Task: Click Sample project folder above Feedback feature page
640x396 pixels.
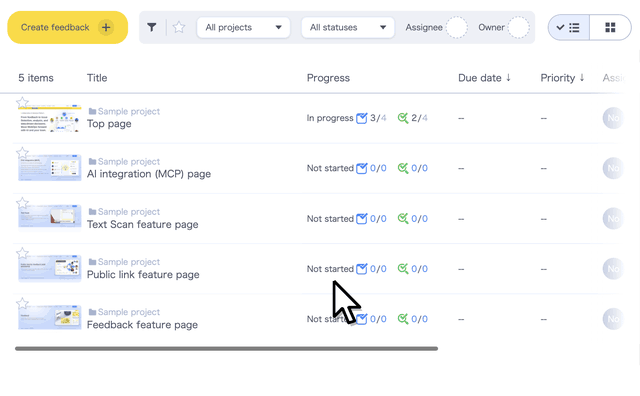Action: coord(124,312)
